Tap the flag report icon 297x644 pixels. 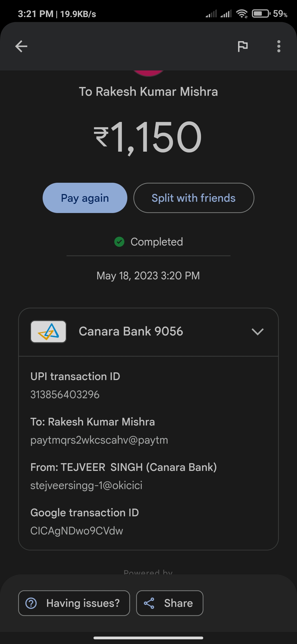(243, 46)
